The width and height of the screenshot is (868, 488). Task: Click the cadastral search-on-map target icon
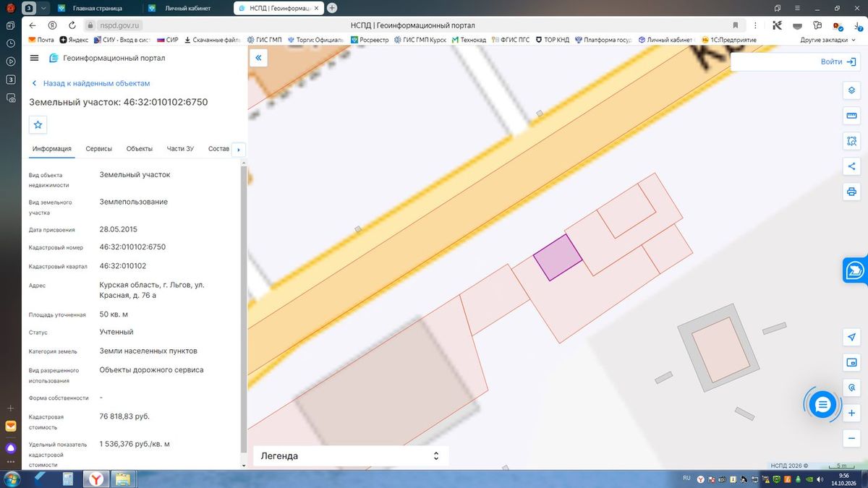click(x=851, y=388)
